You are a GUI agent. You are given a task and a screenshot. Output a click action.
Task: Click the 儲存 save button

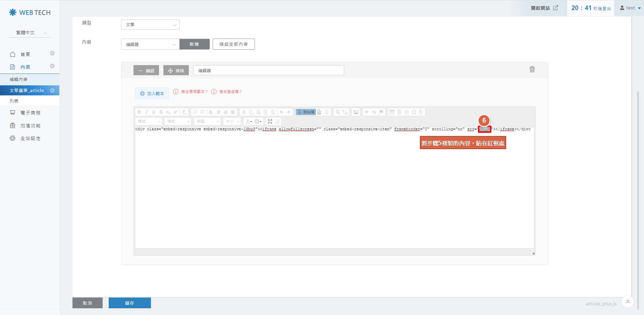[x=129, y=303]
